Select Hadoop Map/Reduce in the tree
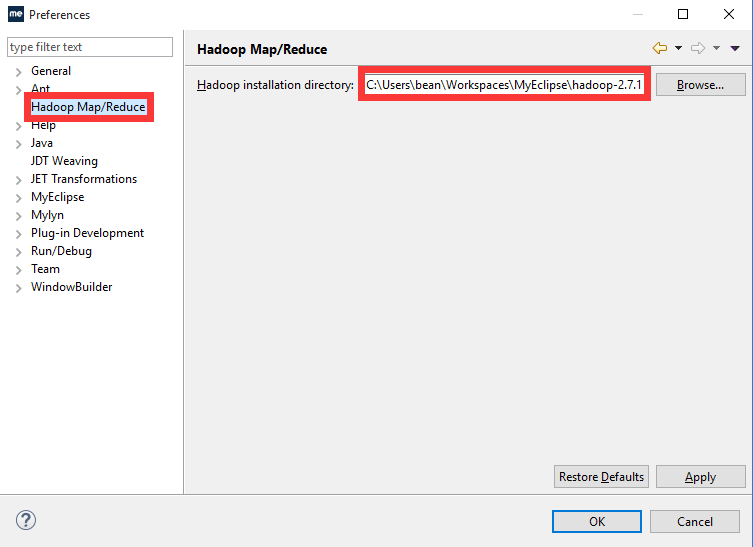This screenshot has width=753, height=547. point(88,107)
